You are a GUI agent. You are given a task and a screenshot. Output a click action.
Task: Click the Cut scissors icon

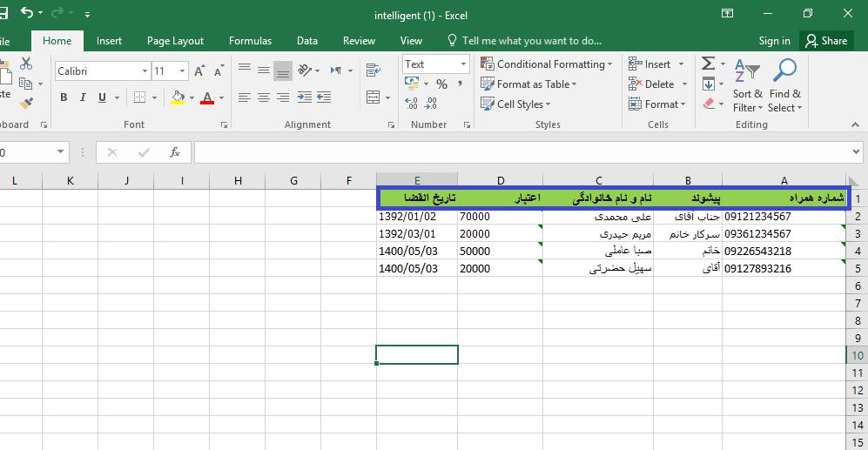25,64
